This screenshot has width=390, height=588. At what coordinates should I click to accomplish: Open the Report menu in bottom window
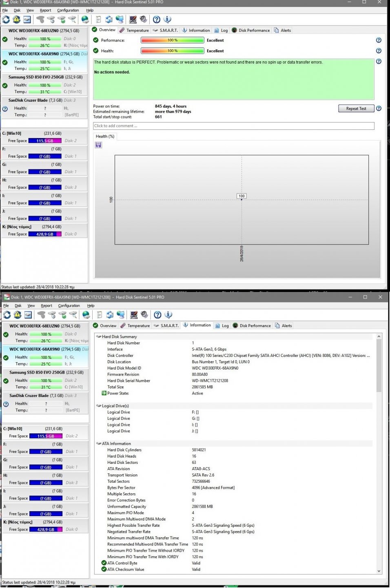click(x=47, y=305)
